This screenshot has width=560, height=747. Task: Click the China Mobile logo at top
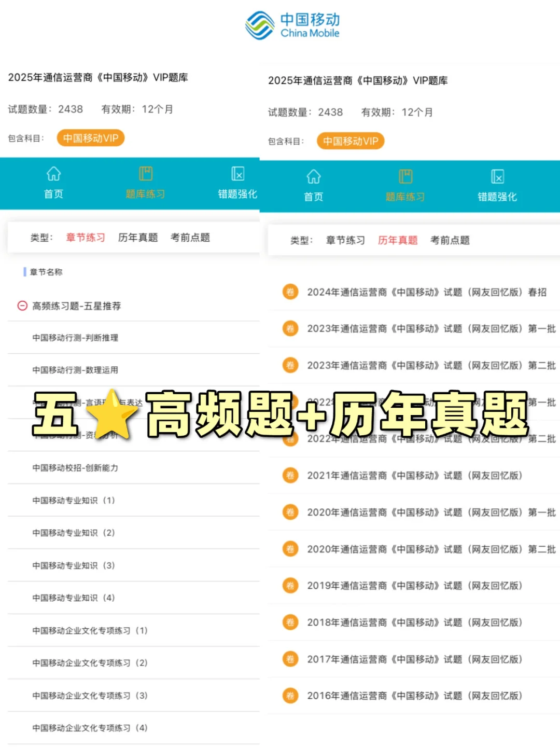pyautogui.click(x=292, y=25)
